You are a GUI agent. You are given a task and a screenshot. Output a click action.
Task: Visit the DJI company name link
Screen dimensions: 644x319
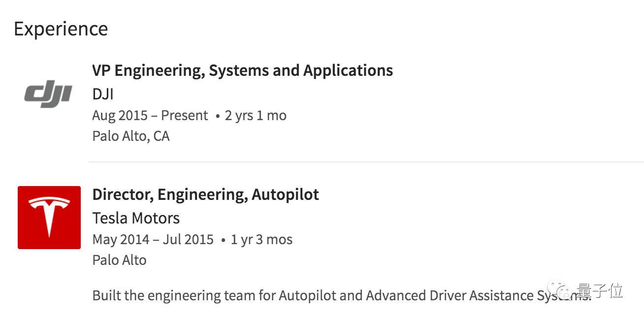(103, 94)
